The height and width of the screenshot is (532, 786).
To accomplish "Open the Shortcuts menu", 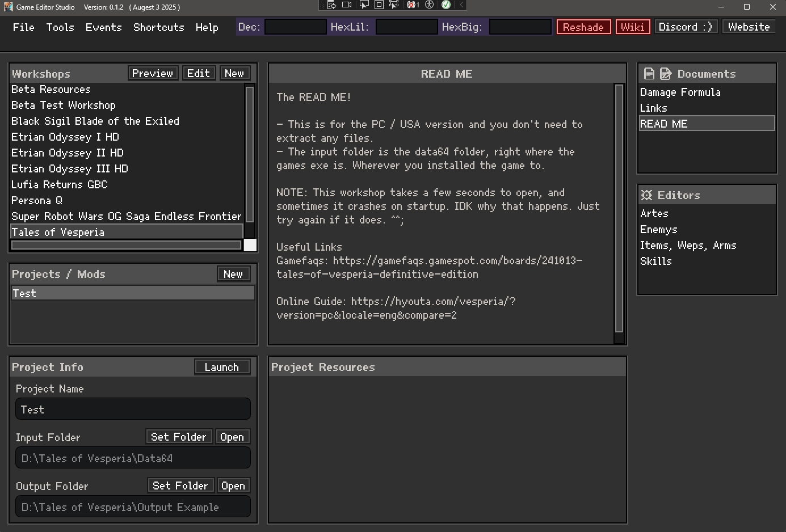I will pos(158,27).
